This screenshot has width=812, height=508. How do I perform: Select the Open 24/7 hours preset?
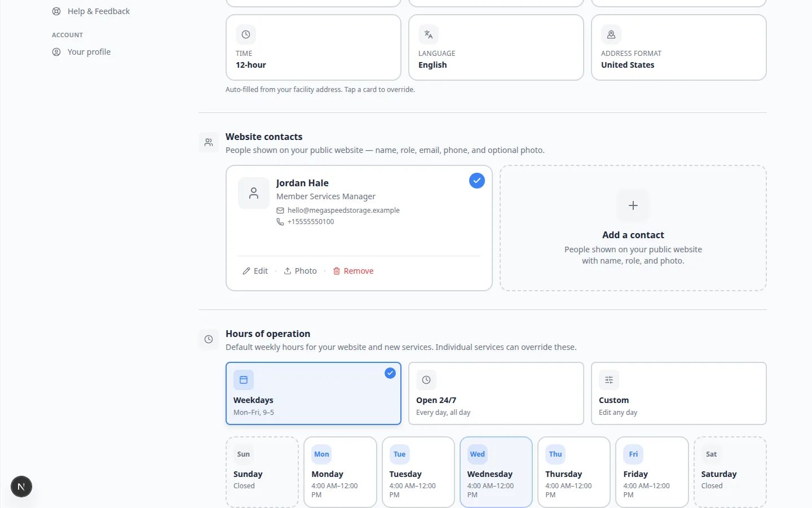(x=496, y=393)
